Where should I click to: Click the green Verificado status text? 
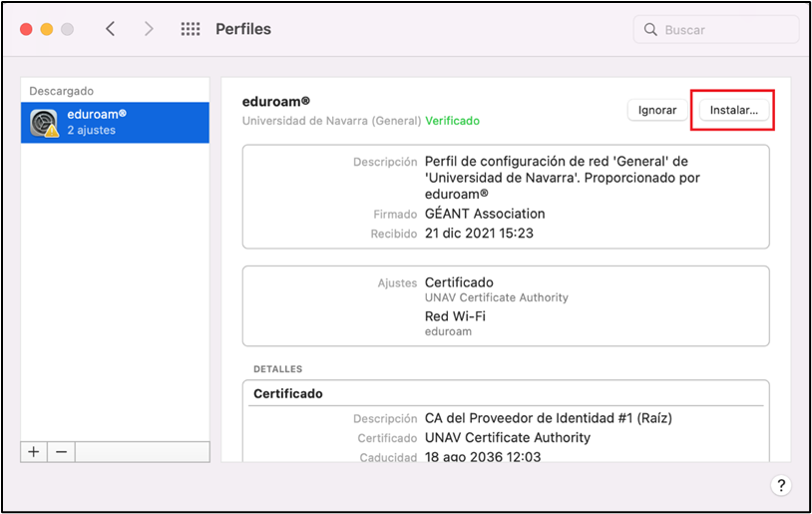[452, 121]
